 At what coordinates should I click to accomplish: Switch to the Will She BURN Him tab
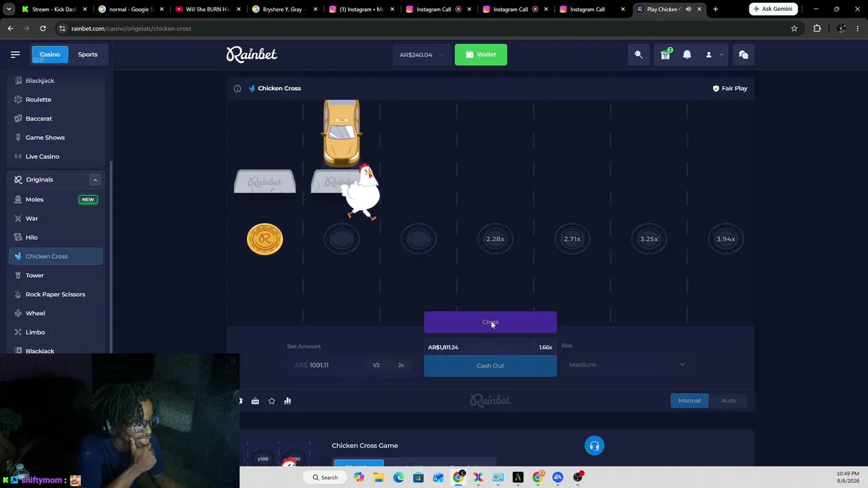tap(208, 9)
